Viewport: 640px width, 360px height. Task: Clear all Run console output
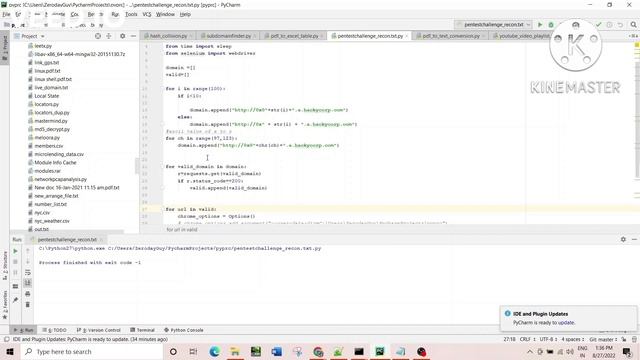tap(28, 304)
